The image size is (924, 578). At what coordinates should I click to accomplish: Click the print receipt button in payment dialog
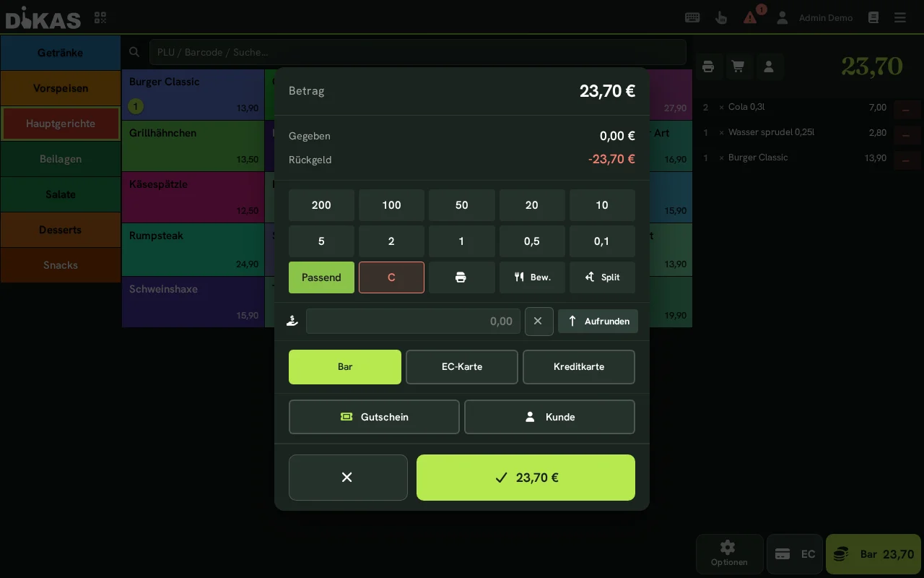pos(461,277)
